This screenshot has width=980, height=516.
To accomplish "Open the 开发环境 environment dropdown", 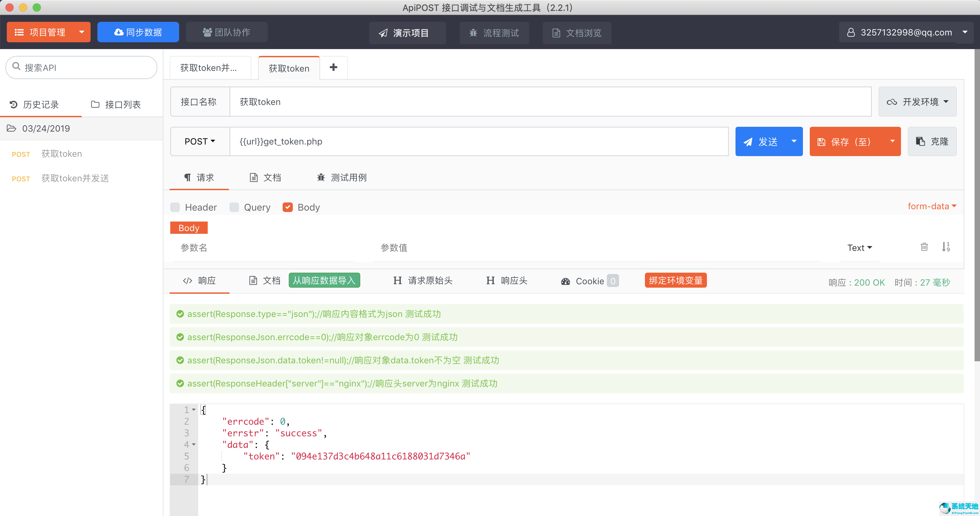I will click(917, 102).
